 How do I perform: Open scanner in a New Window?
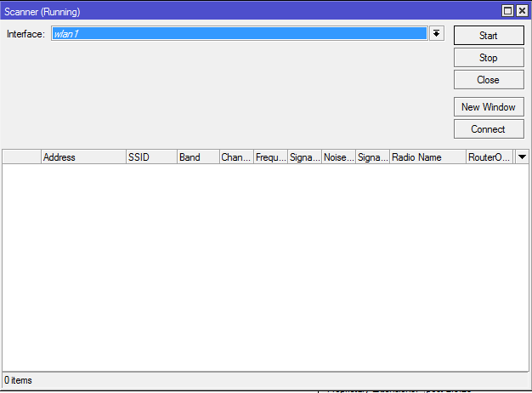[x=489, y=107]
